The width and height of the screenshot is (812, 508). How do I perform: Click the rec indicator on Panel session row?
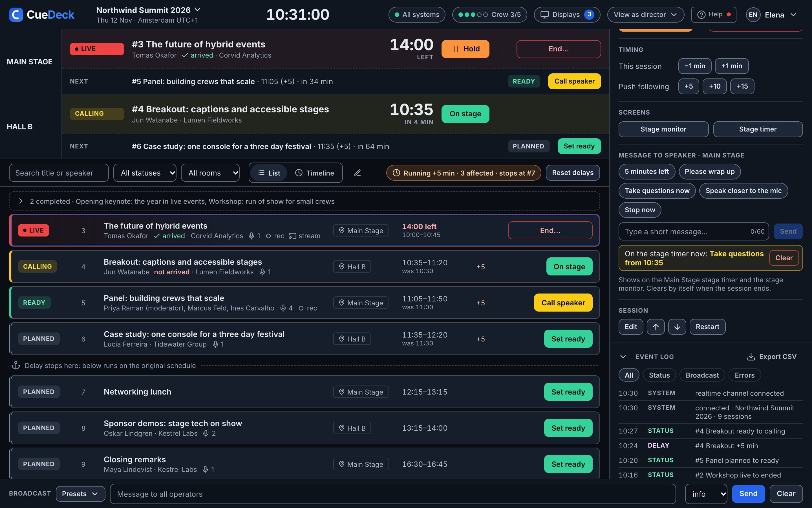tap(307, 308)
